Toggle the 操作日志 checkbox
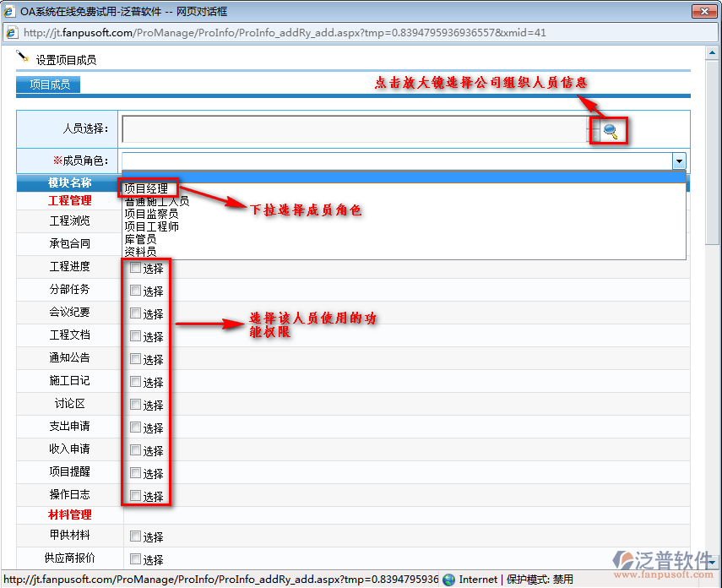This screenshot has height=588, width=722. (x=135, y=496)
